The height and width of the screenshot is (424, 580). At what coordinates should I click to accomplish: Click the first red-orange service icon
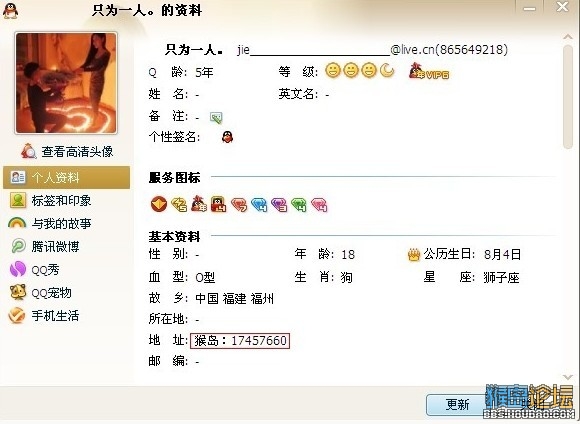159,204
